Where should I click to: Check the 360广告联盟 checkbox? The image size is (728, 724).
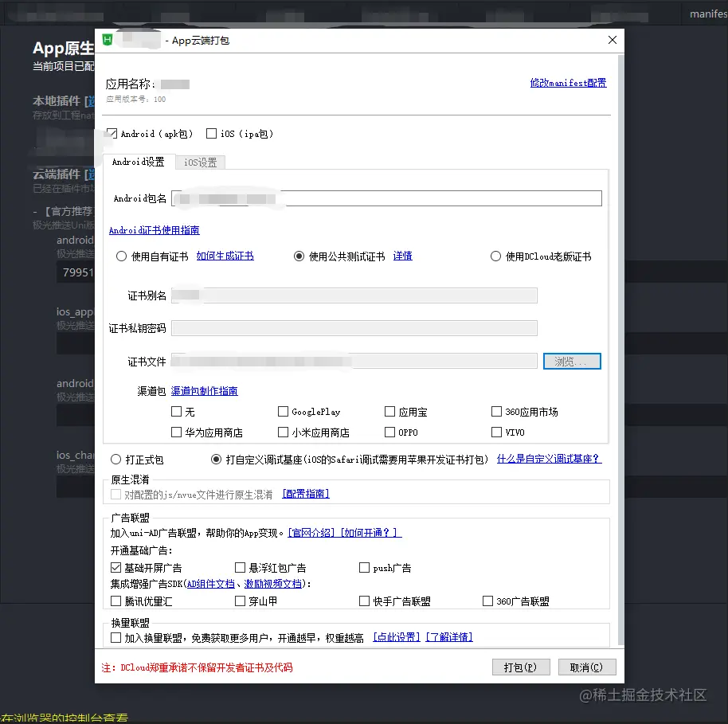tap(488, 601)
